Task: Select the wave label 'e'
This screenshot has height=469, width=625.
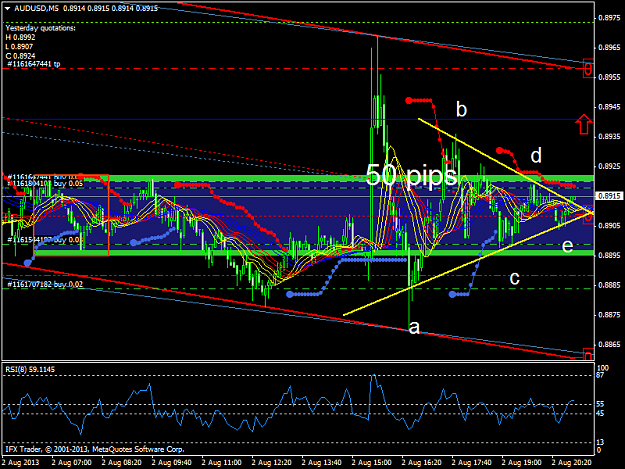Action: click(x=567, y=246)
